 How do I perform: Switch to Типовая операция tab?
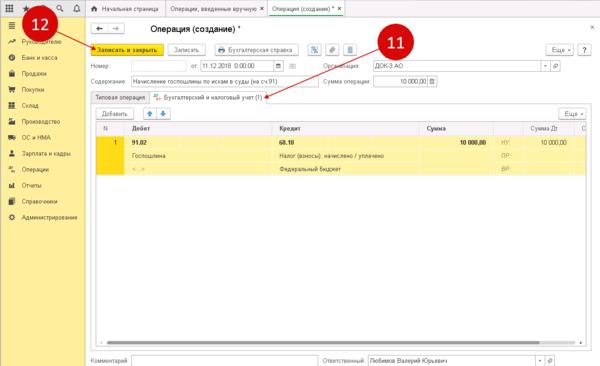120,98
